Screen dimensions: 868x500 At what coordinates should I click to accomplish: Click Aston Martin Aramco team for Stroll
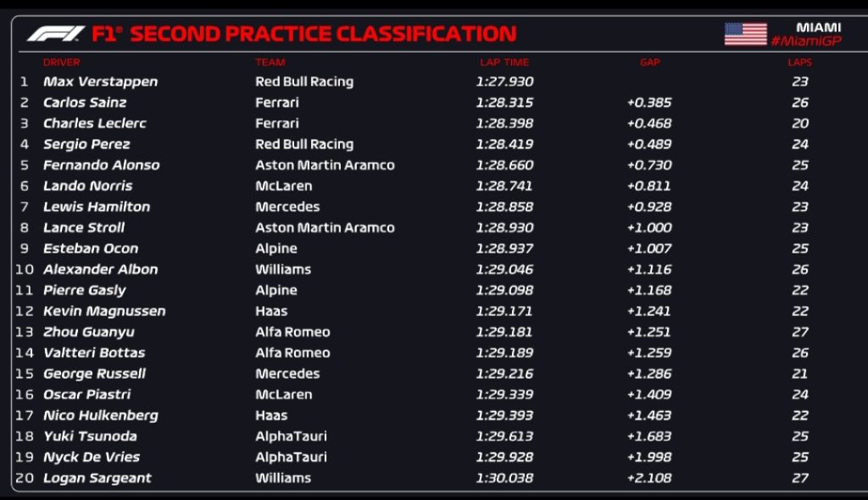pos(325,228)
